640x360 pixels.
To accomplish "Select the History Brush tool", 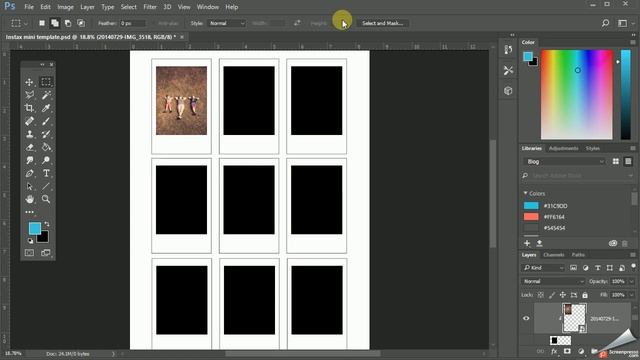I will [x=46, y=134].
